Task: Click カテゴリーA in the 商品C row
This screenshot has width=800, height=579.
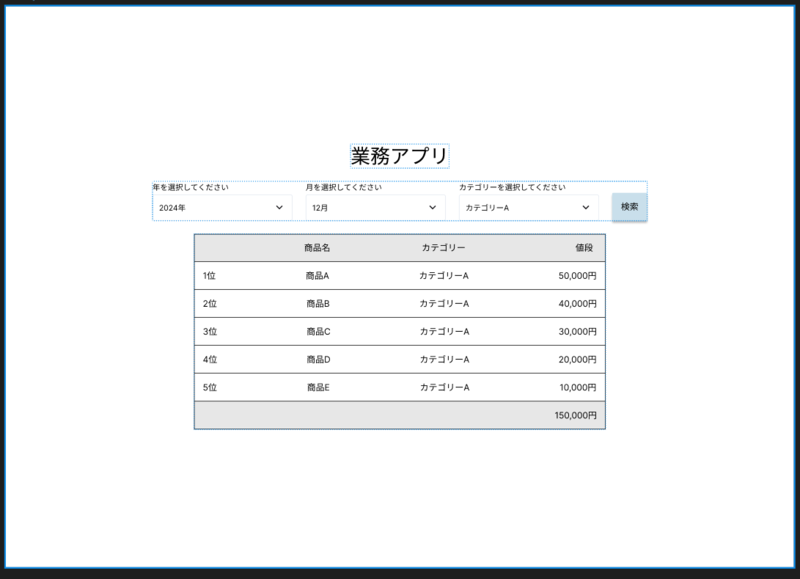Action: point(444,332)
